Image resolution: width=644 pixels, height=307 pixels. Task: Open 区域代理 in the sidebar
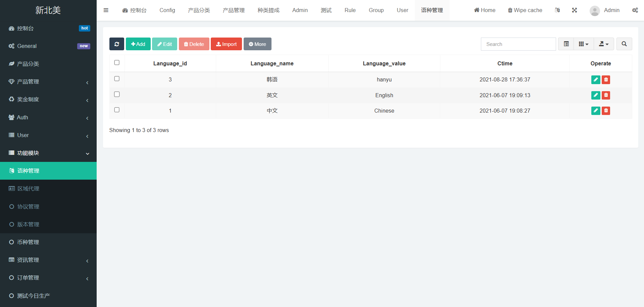click(29, 189)
